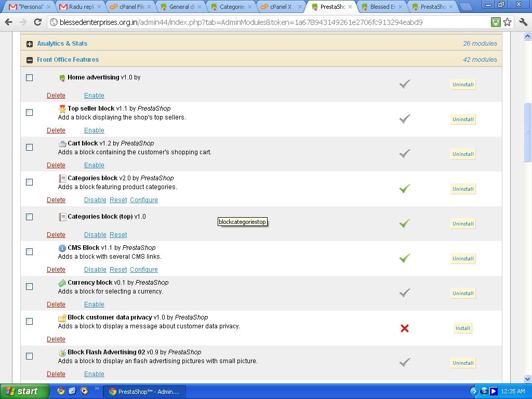Click the gray status checkmark for Top seller block
The width and height of the screenshot is (532, 399).
405,118
